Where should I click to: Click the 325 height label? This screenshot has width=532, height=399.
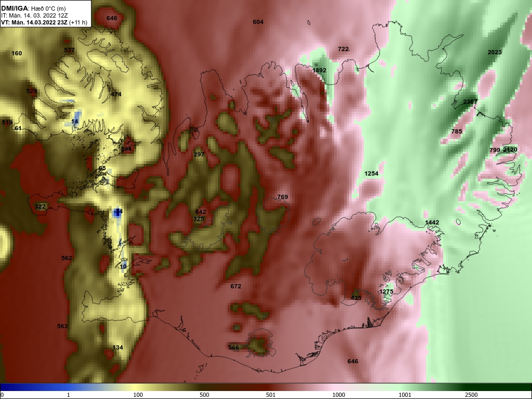tap(198, 219)
